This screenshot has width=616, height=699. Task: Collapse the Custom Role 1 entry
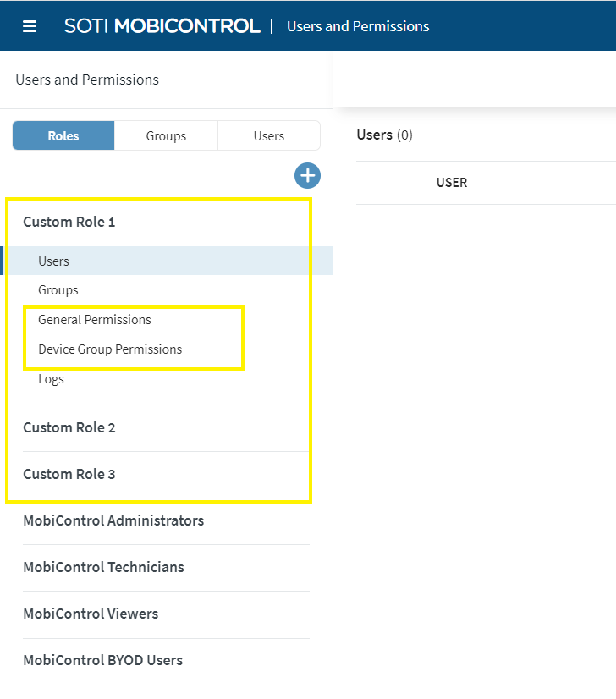69,222
